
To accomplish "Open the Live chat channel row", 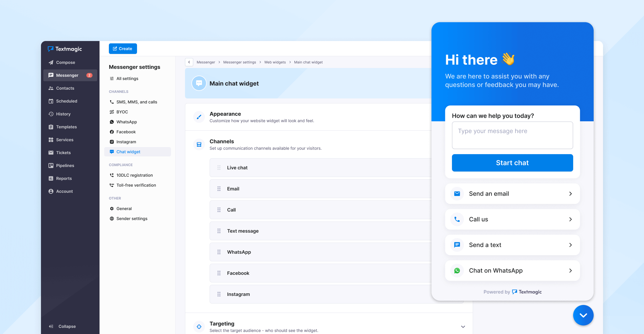I will click(x=321, y=168).
